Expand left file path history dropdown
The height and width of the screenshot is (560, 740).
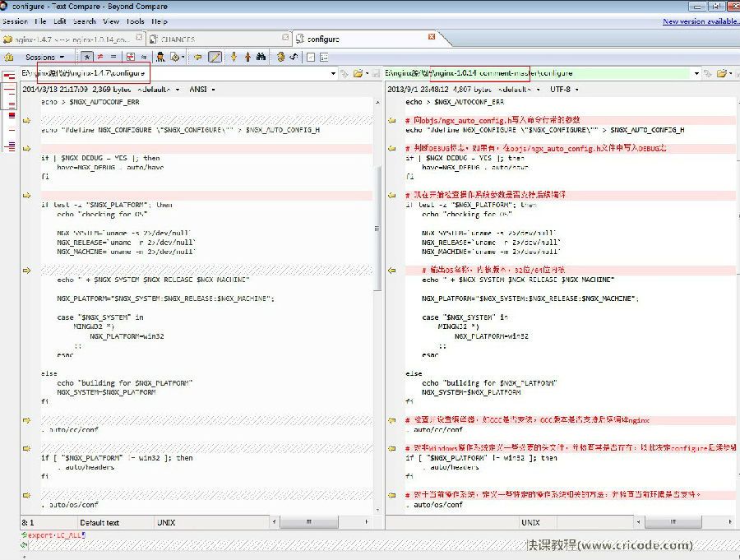(333, 73)
